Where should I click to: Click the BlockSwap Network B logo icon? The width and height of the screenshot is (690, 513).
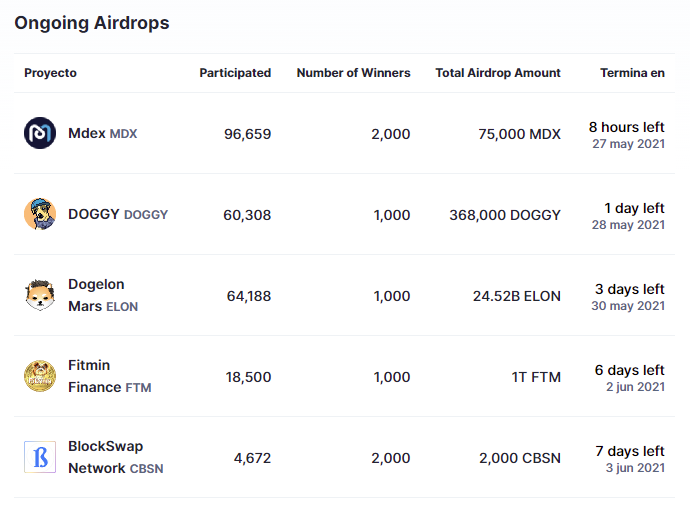tap(40, 457)
